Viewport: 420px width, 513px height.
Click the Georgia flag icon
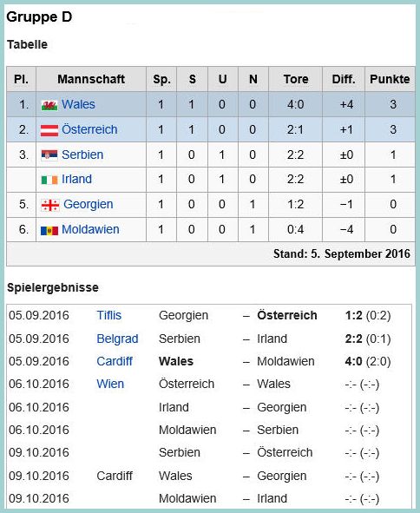[50, 205]
